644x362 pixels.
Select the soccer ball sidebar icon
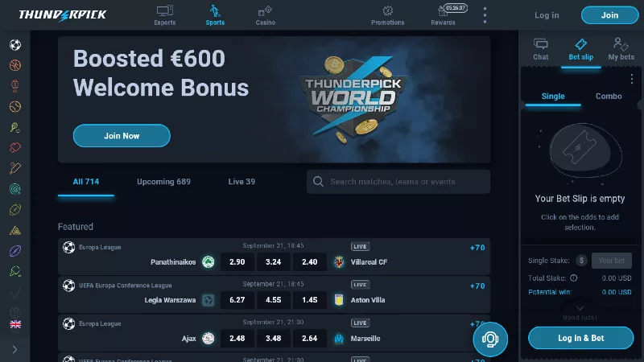tap(15, 45)
